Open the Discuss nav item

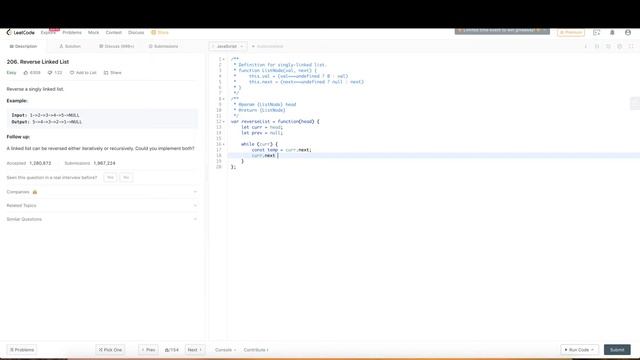[136, 32]
